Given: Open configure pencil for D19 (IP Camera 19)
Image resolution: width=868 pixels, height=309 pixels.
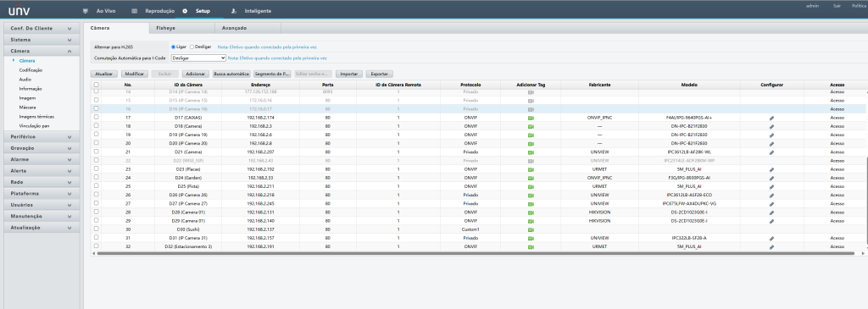Looking at the screenshot, I should [x=771, y=135].
